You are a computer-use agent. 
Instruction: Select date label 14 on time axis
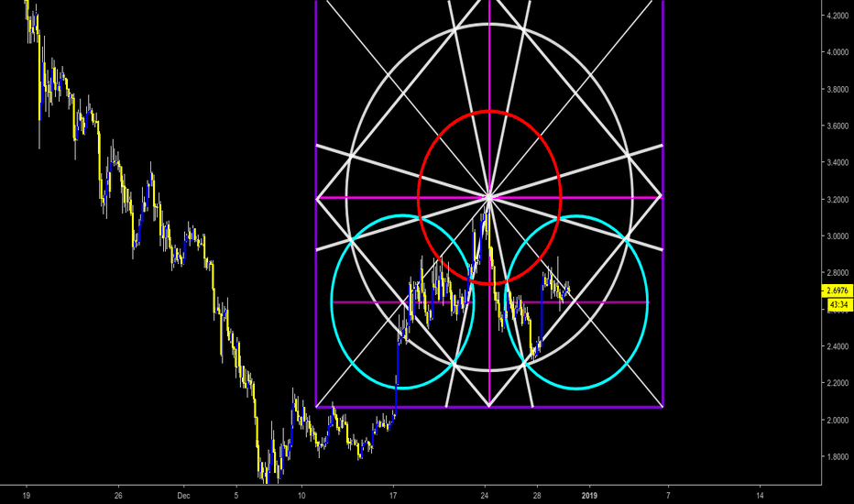coord(760,495)
